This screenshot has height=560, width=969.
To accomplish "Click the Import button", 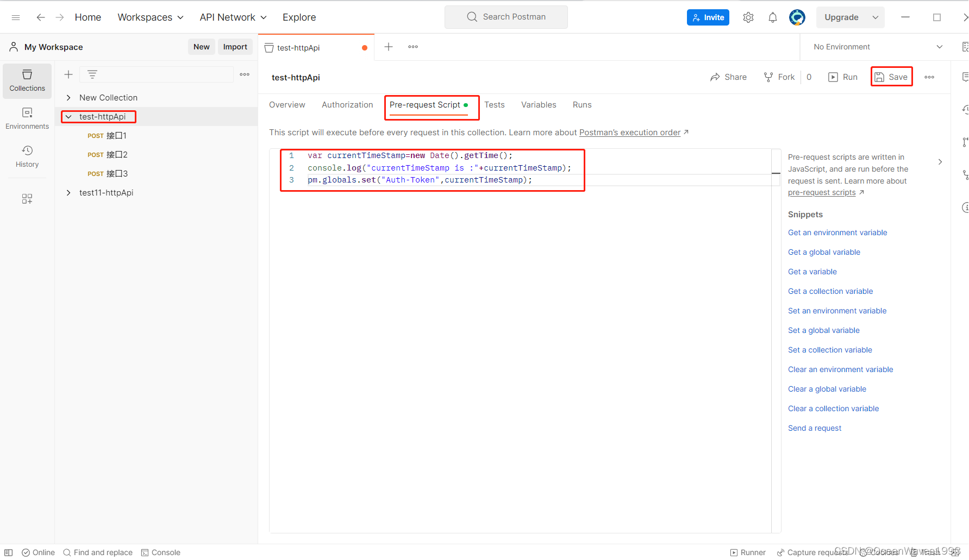I will pyautogui.click(x=235, y=47).
